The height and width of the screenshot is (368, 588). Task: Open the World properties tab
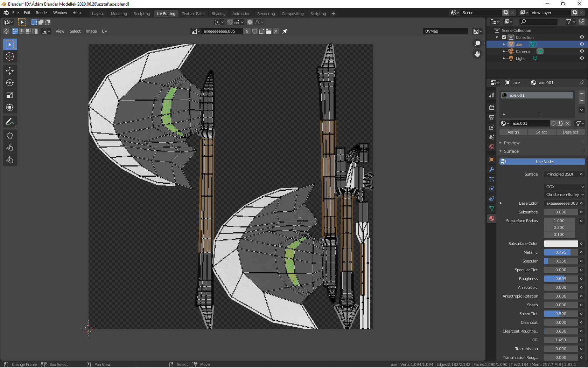coord(491,147)
